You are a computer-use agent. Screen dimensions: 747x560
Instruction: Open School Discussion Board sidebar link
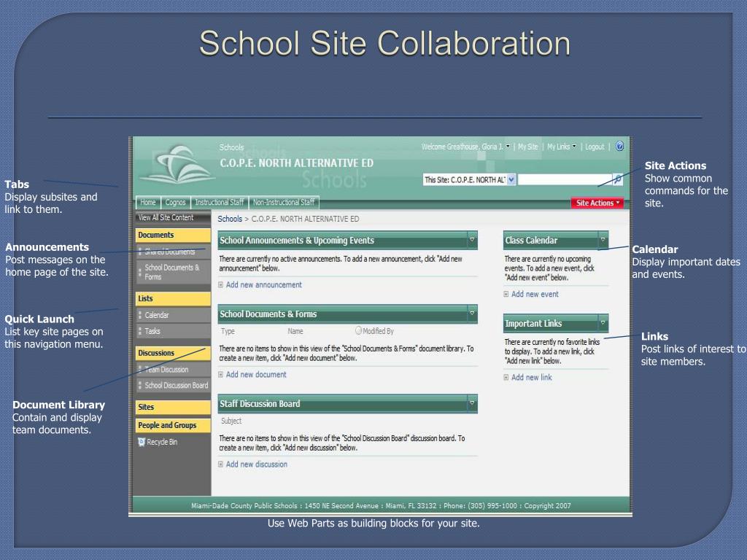(x=177, y=385)
